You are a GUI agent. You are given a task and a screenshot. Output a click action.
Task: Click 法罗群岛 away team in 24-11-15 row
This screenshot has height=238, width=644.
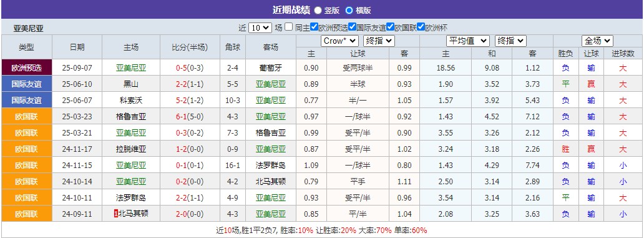[x=271, y=166]
